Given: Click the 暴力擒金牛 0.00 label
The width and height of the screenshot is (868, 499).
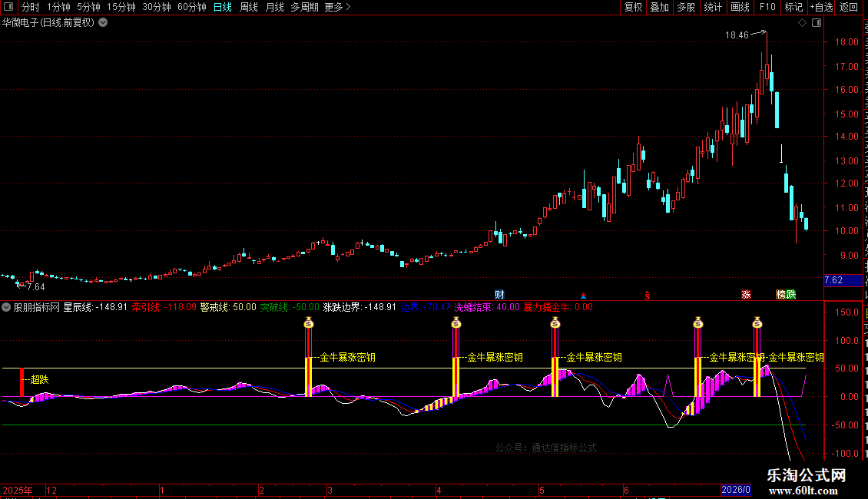Looking at the screenshot, I should (558, 307).
